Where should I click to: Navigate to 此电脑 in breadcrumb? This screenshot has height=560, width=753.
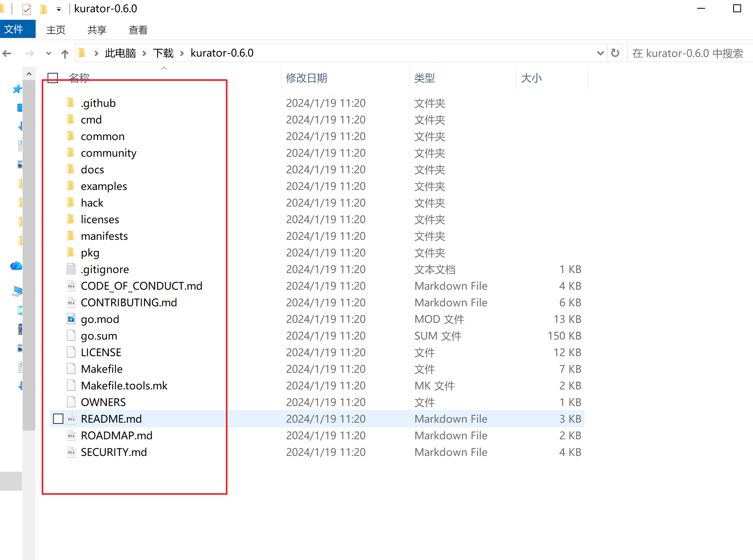click(x=120, y=53)
